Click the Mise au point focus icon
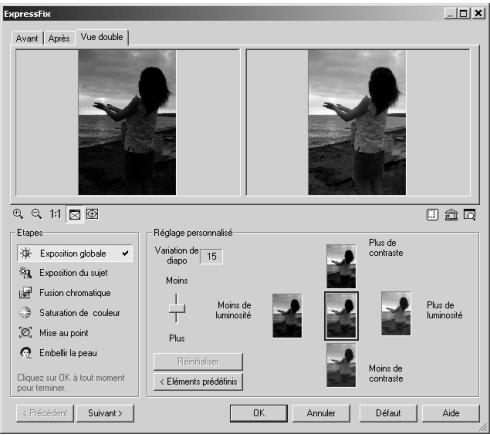Viewport: 490px width, 435px height. point(25,333)
